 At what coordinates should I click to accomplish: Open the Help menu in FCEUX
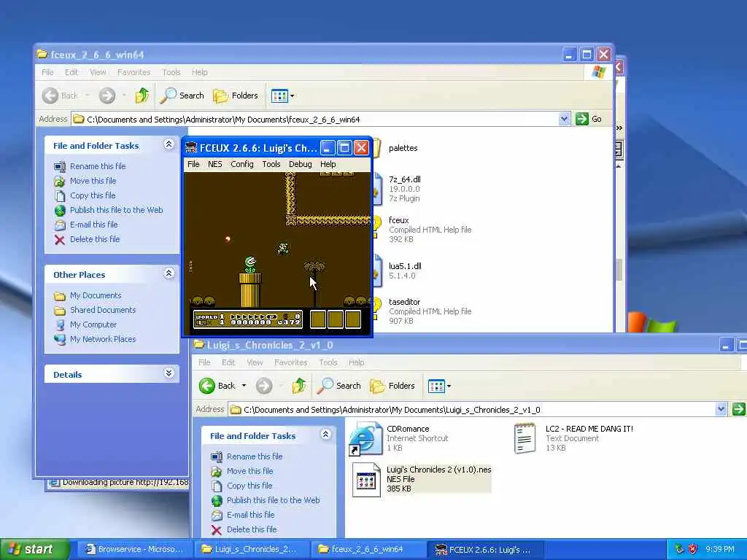tap(328, 164)
